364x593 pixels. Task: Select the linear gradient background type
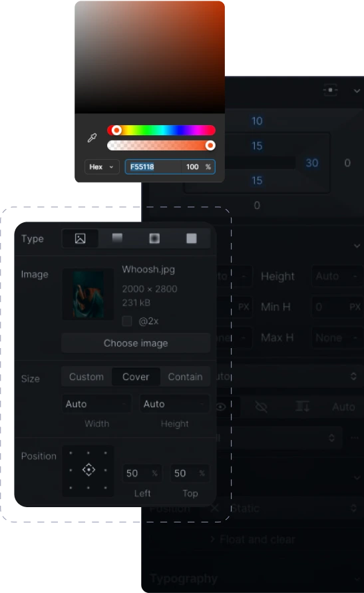tap(117, 238)
